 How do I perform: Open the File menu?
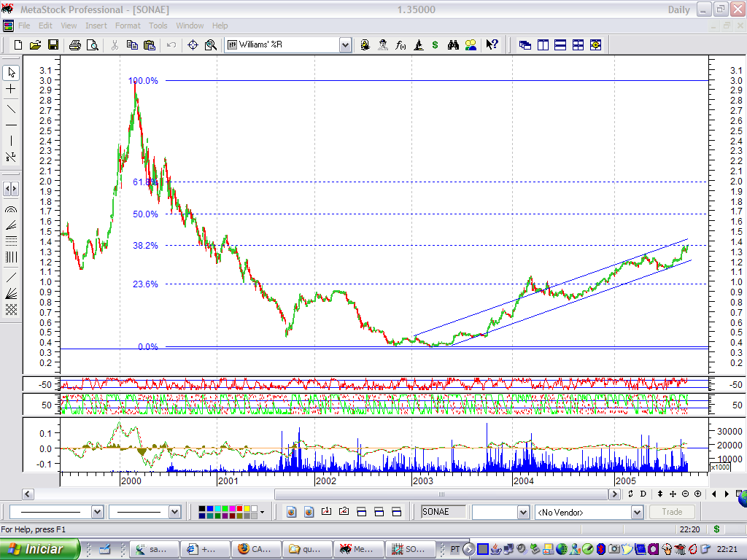click(24, 26)
